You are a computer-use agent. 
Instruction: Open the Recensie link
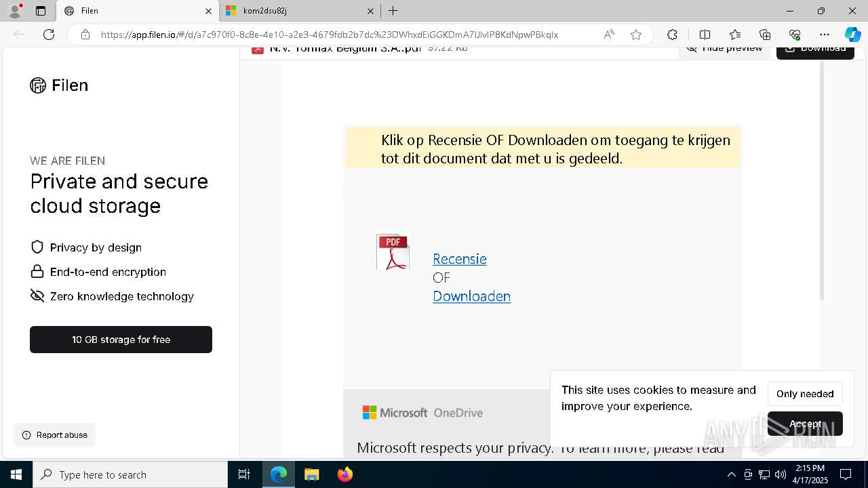[x=460, y=259]
